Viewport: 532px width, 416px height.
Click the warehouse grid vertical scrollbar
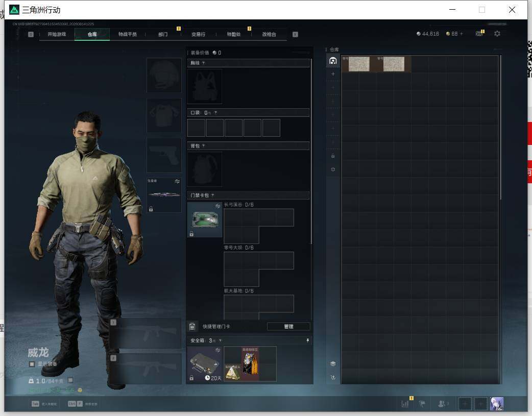(500, 127)
